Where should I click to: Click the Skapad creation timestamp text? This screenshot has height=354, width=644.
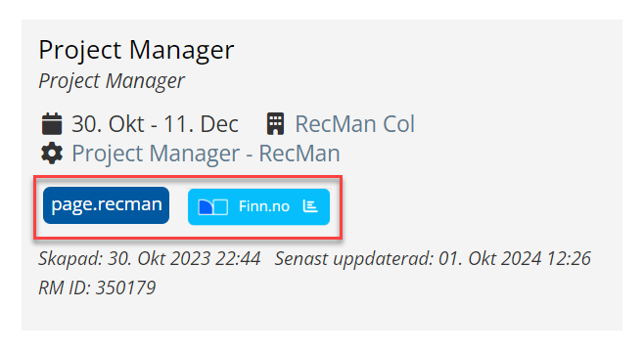click(150, 259)
